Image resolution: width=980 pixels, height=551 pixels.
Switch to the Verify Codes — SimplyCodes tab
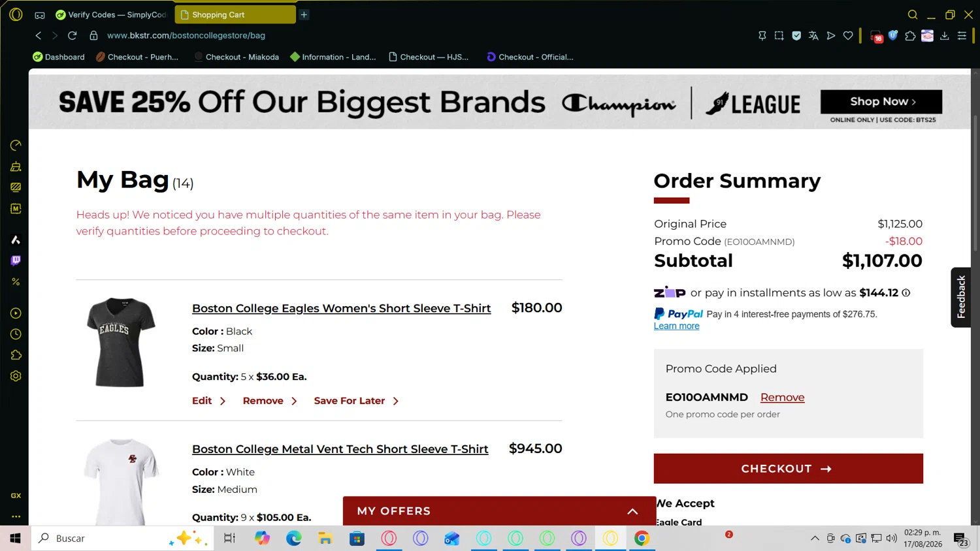click(x=112, y=14)
